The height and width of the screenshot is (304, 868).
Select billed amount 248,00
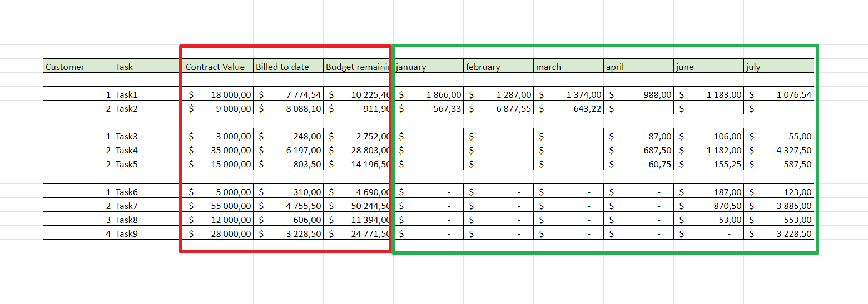[289, 136]
